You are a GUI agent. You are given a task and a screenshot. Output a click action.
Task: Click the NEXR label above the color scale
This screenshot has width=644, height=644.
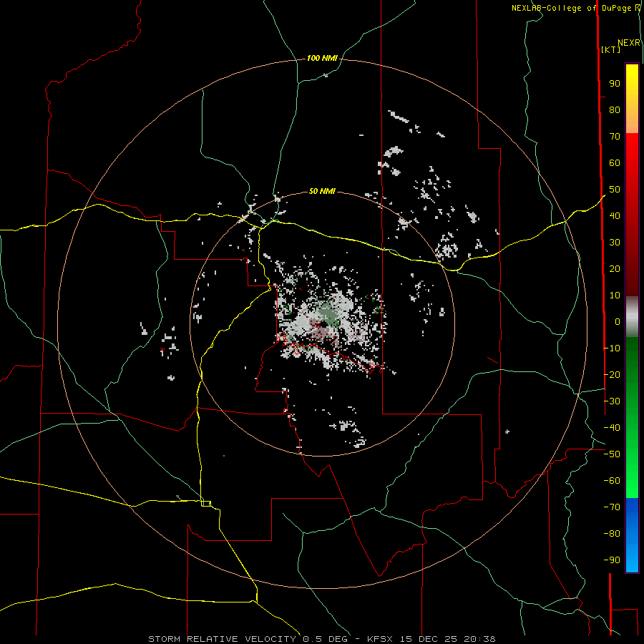click(629, 43)
